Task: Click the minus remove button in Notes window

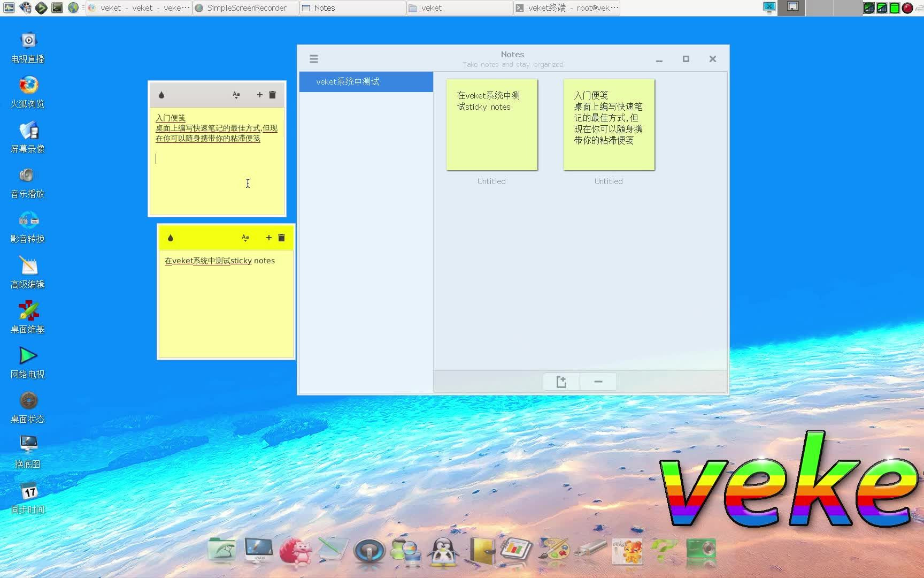Action: (598, 382)
